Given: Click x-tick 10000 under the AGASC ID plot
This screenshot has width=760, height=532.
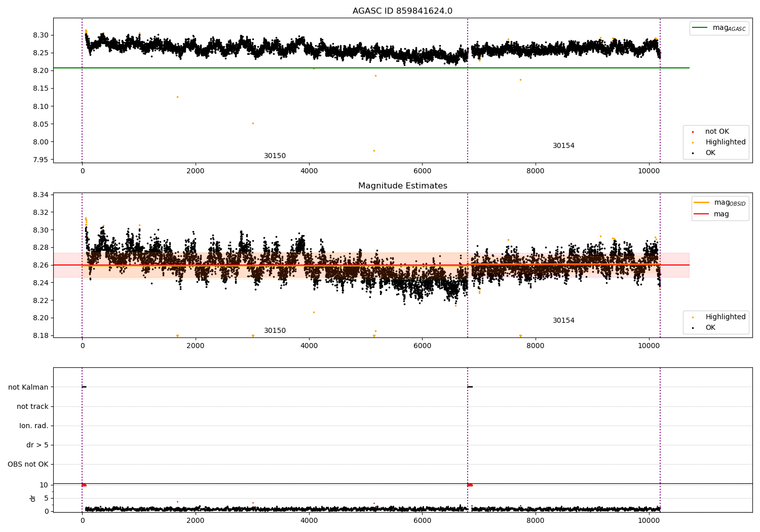Looking at the screenshot, I should (649, 171).
